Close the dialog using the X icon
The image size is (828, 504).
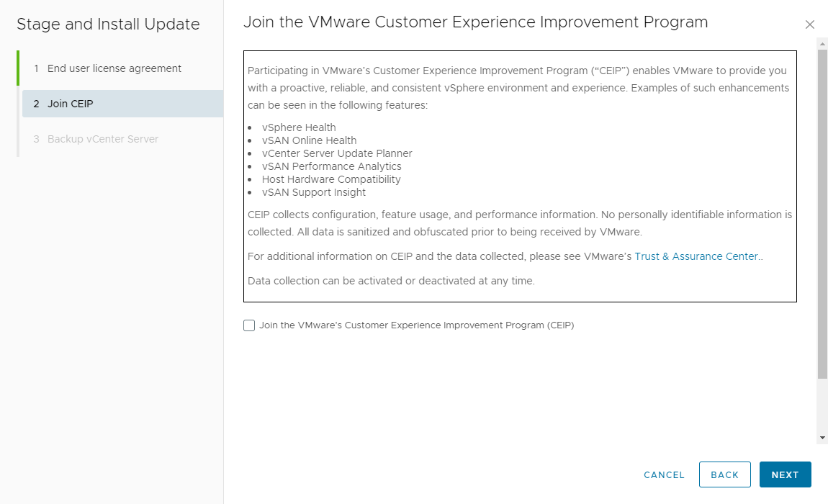810,24
